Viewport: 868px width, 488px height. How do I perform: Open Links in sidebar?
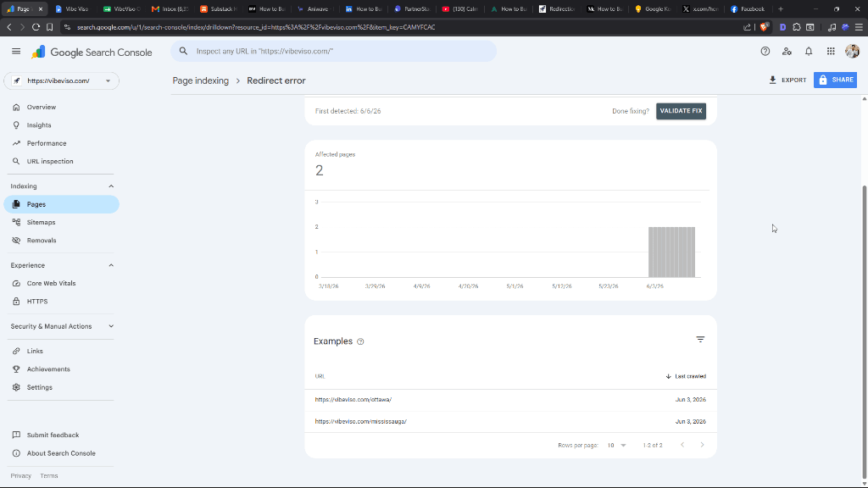61,352
